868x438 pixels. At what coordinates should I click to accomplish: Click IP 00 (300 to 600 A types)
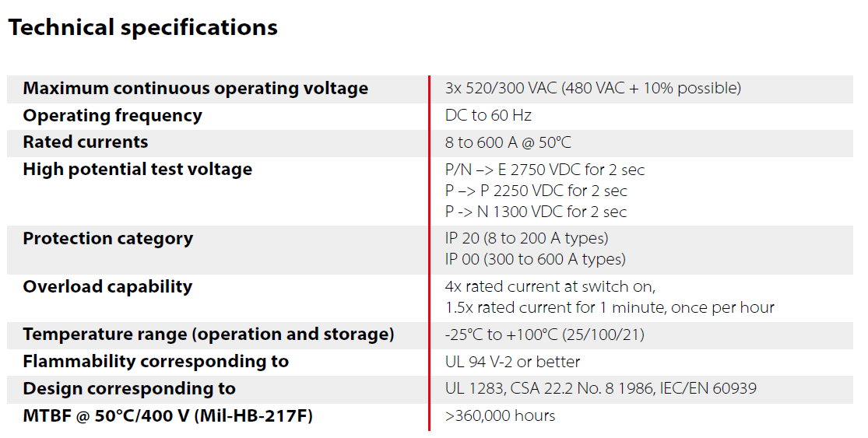pyautogui.click(x=536, y=259)
